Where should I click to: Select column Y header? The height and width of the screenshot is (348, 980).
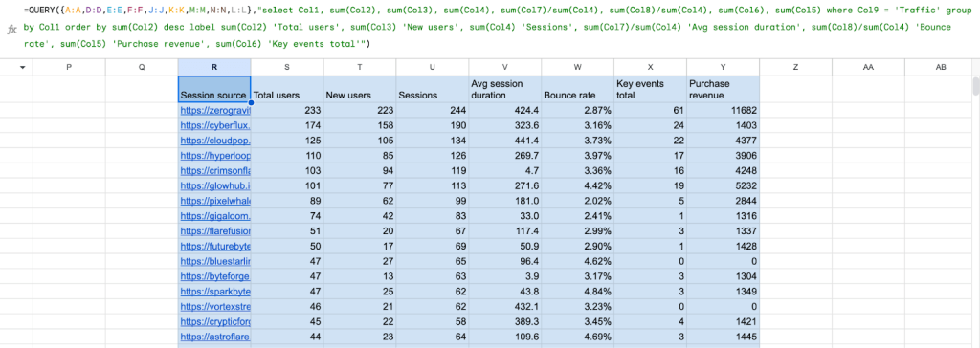(724, 68)
